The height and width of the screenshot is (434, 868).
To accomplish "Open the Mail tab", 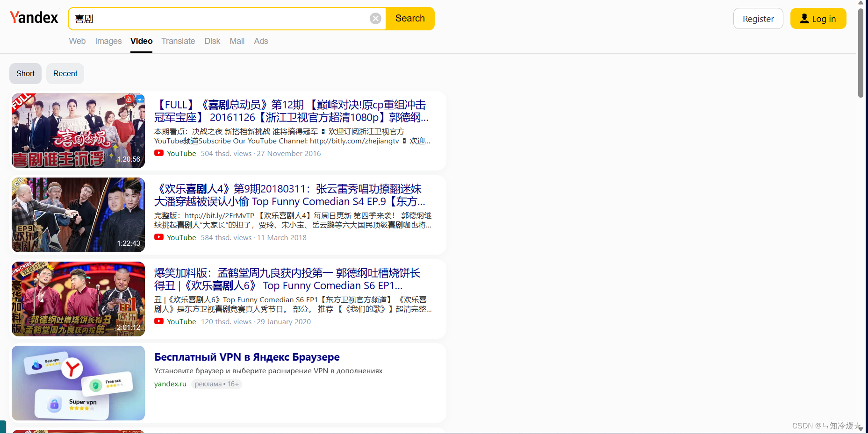I will click(237, 41).
